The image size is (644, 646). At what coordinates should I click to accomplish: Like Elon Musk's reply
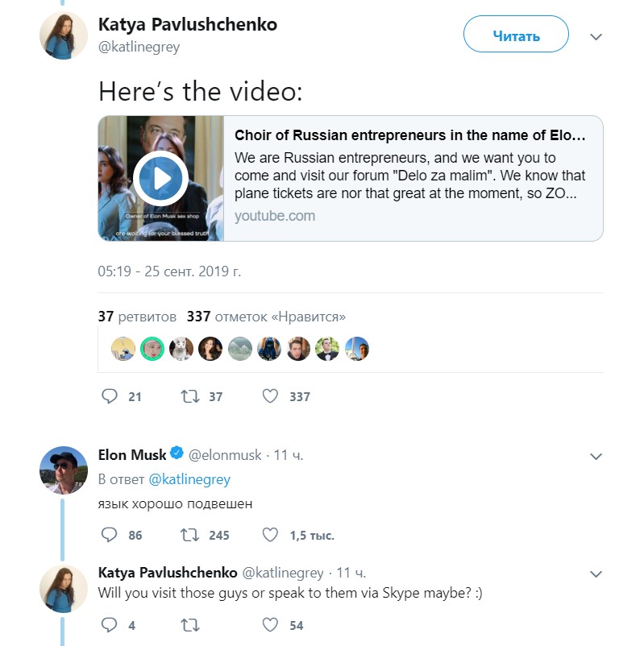click(x=271, y=535)
